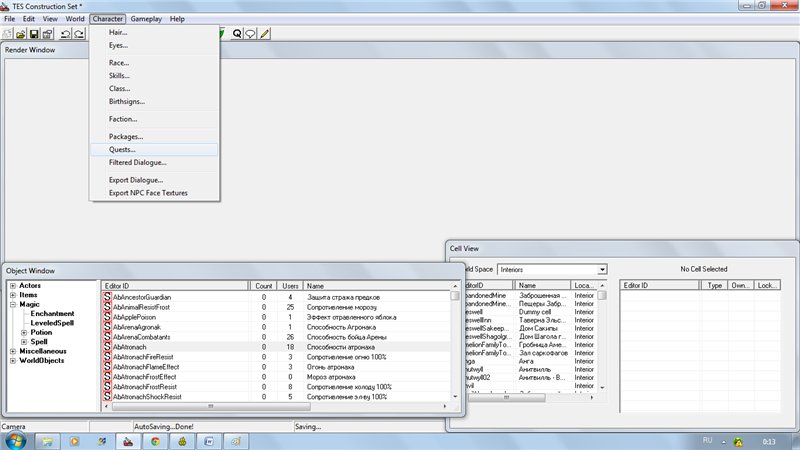This screenshot has width=800, height=450.
Task: Click the Open file toolbar icon
Action: (x=20, y=34)
